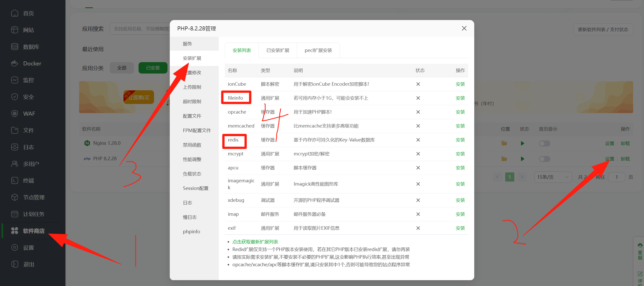
Task: Go to next page arrow
Action: coord(522,177)
